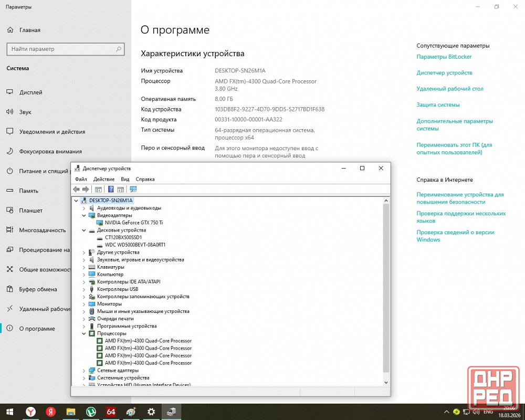
Task: Select the NVIDIA GeForce GTX 750 Ti device
Action: pyautogui.click(x=133, y=223)
